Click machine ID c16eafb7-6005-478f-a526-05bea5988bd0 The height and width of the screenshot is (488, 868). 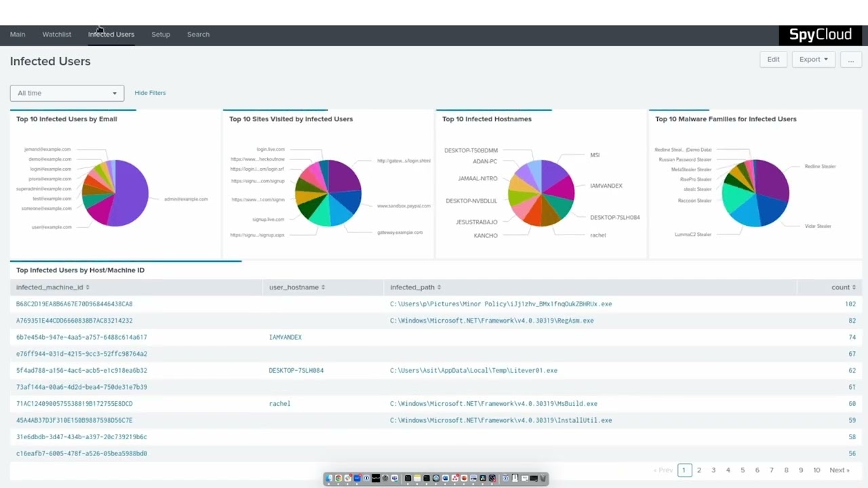point(81,453)
